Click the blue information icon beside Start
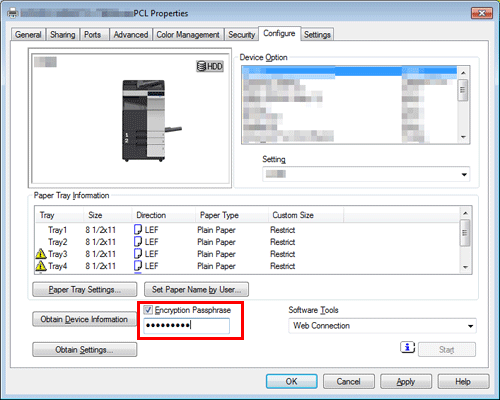500x400 pixels. (407, 348)
